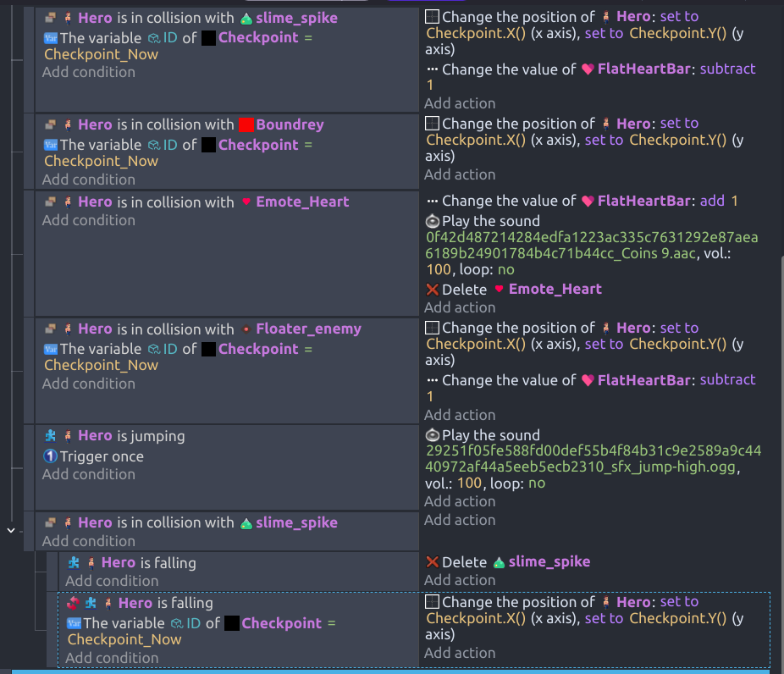Viewport: 784px width, 674px height.
Task: Click the Trigger once number icon
Action: pos(51,456)
